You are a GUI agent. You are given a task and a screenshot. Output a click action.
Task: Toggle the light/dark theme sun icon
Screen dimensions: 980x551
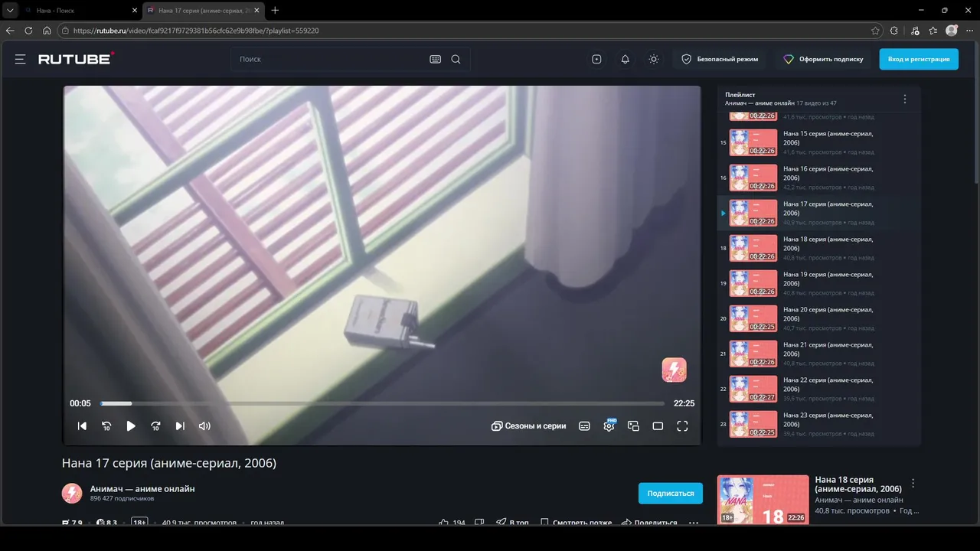pos(653,59)
